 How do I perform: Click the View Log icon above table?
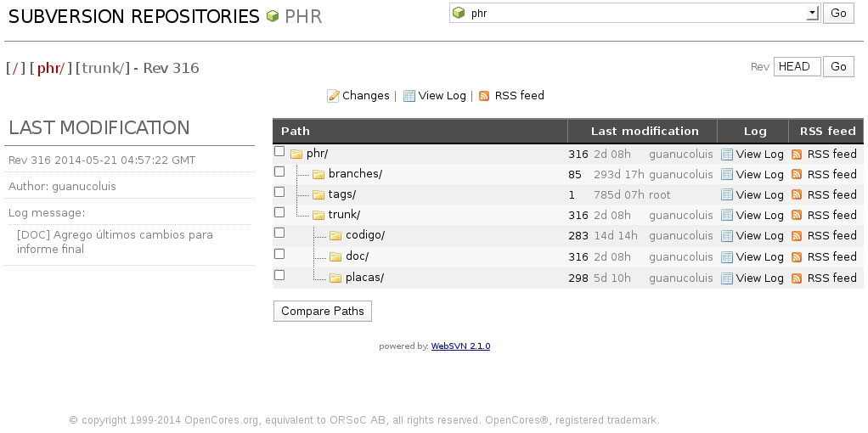[x=409, y=96]
